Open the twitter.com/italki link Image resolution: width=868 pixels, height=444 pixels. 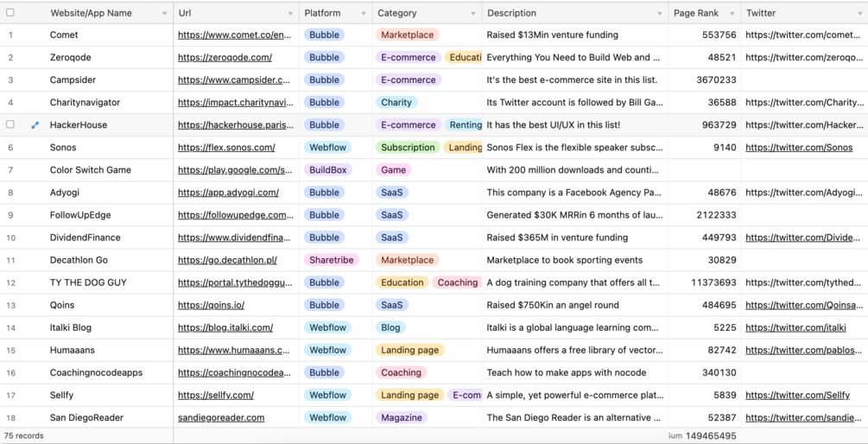[795, 327]
